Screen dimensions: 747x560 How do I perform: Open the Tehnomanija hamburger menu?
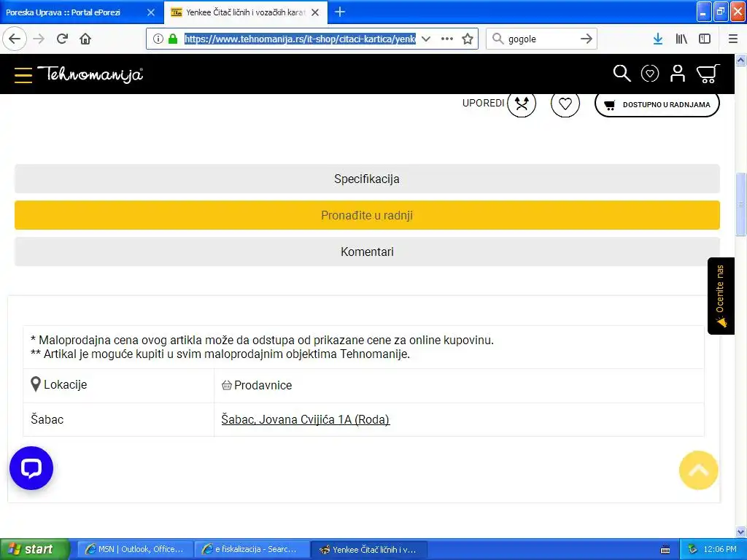point(23,75)
